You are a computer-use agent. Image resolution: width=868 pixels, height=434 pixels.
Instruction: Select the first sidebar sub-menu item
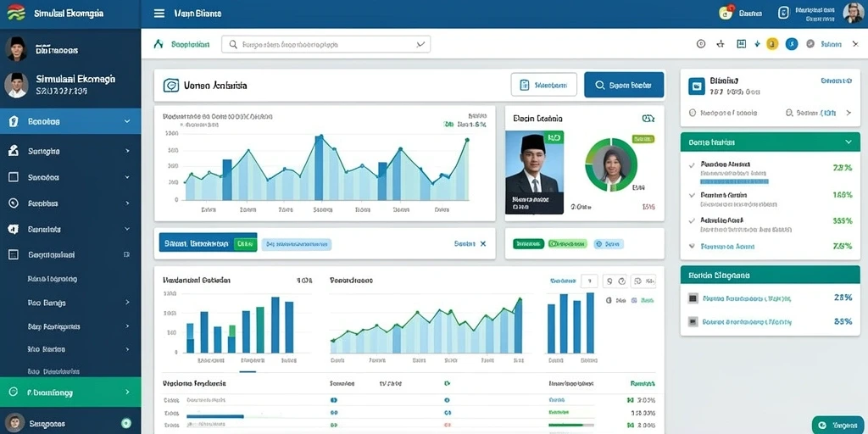pos(52,279)
